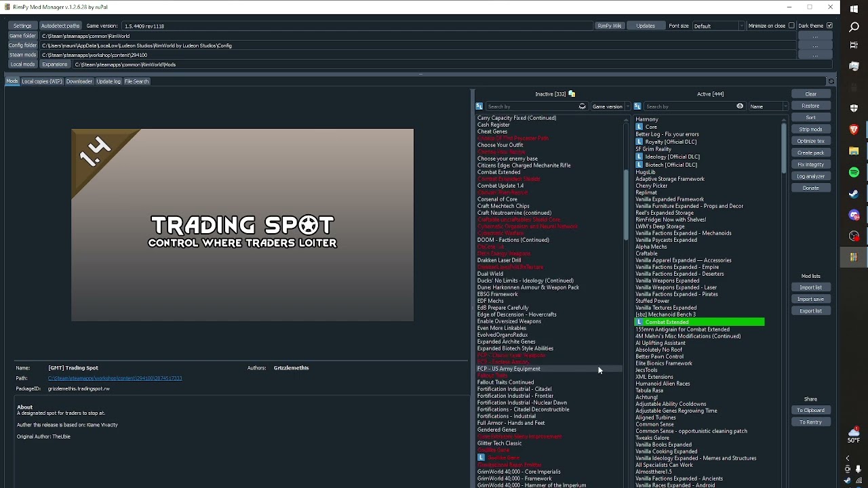
Task: Copy mod list To Clipboard
Action: click(x=811, y=411)
